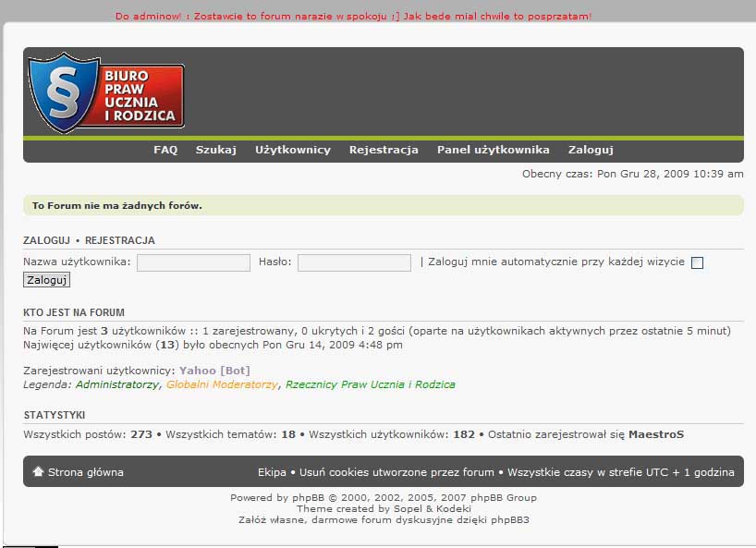
Task: Click the 'To Forum nie ma żadnych forów.' message
Action: tap(117, 205)
